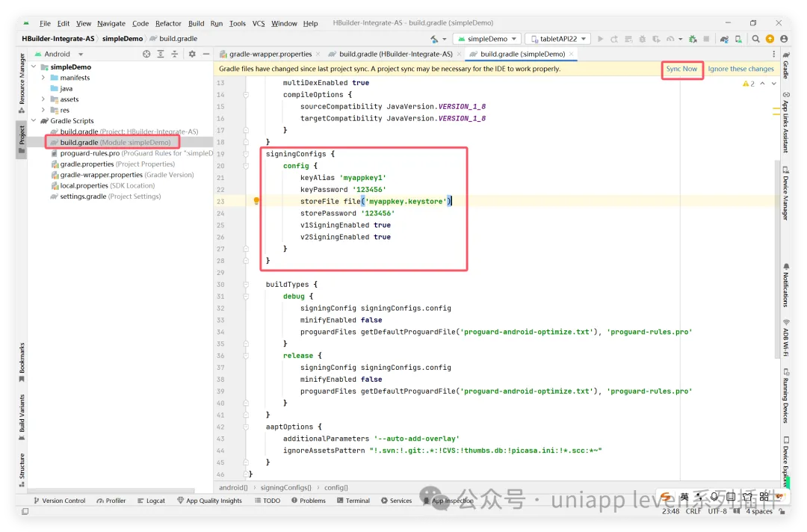Click the orange update available icon
This screenshot has width=807, height=532.
click(770, 39)
